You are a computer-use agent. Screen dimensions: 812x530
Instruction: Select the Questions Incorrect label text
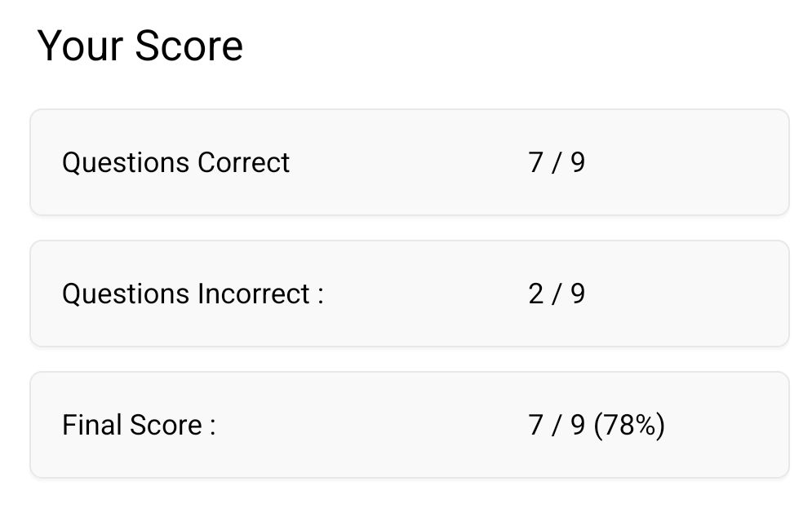pos(193,294)
